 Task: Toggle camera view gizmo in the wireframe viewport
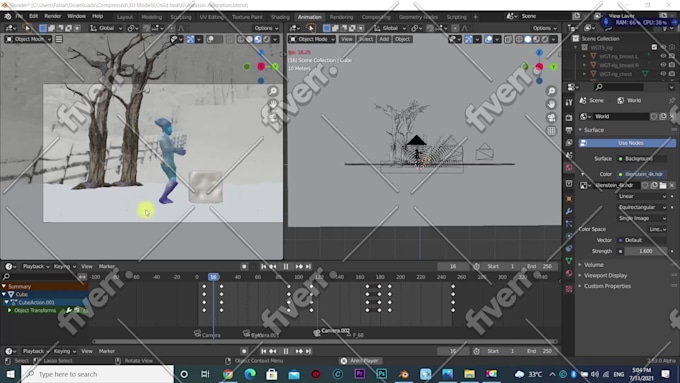click(551, 118)
